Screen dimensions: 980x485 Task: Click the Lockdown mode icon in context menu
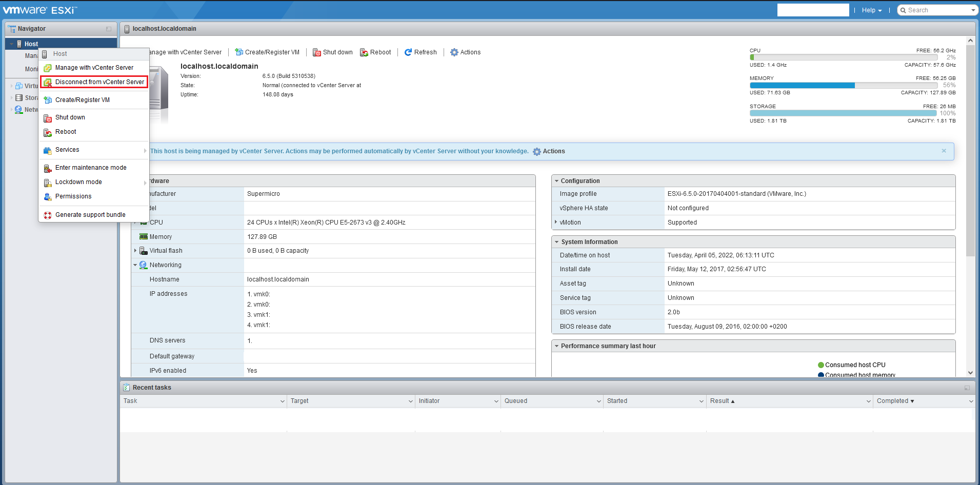tap(48, 183)
